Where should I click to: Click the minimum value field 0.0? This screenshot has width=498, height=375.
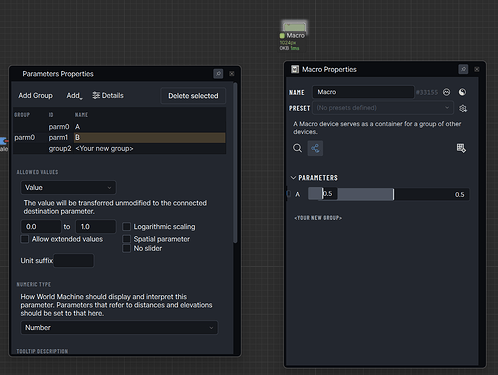[x=41, y=227]
